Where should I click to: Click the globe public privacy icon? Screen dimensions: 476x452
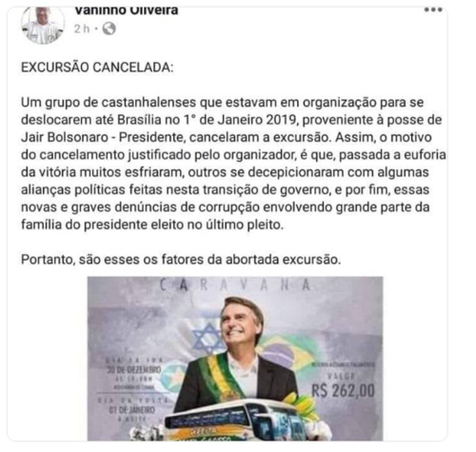tap(109, 29)
